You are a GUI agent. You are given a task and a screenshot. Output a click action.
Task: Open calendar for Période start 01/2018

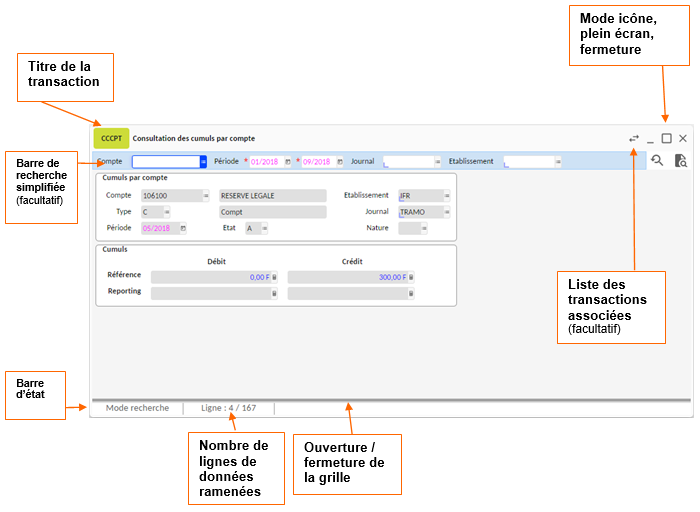coord(288,161)
